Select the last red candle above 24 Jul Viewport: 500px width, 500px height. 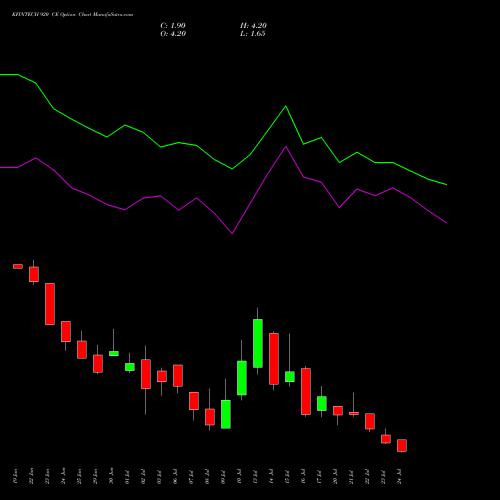(402, 445)
